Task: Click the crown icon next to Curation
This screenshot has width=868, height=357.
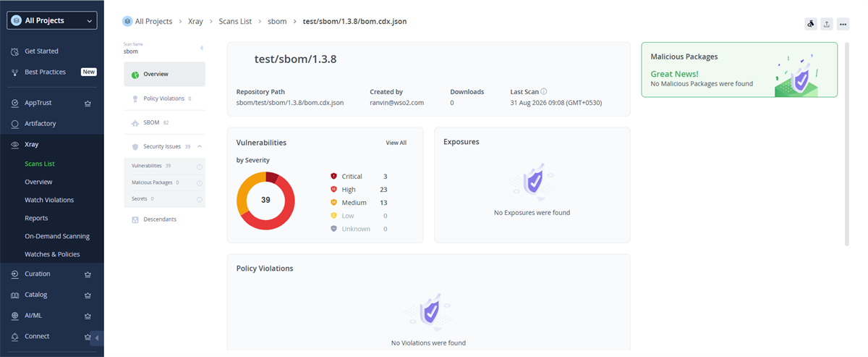Action: [88, 274]
